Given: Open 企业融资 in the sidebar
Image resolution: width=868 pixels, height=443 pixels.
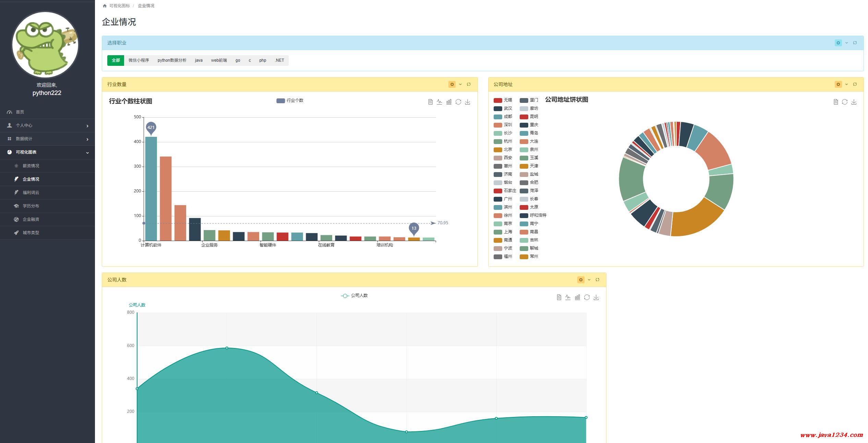Looking at the screenshot, I should click(x=31, y=219).
